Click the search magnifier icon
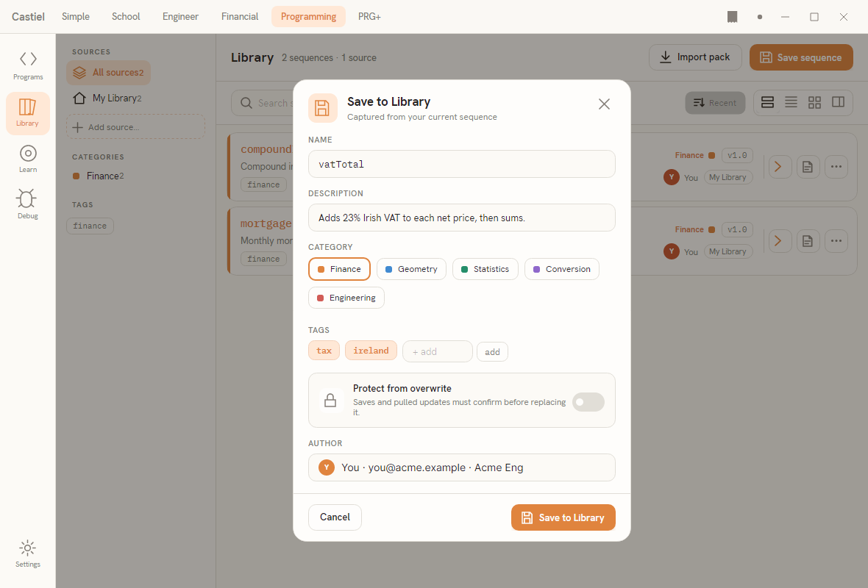Screen dimensions: 868x588 click(x=246, y=103)
